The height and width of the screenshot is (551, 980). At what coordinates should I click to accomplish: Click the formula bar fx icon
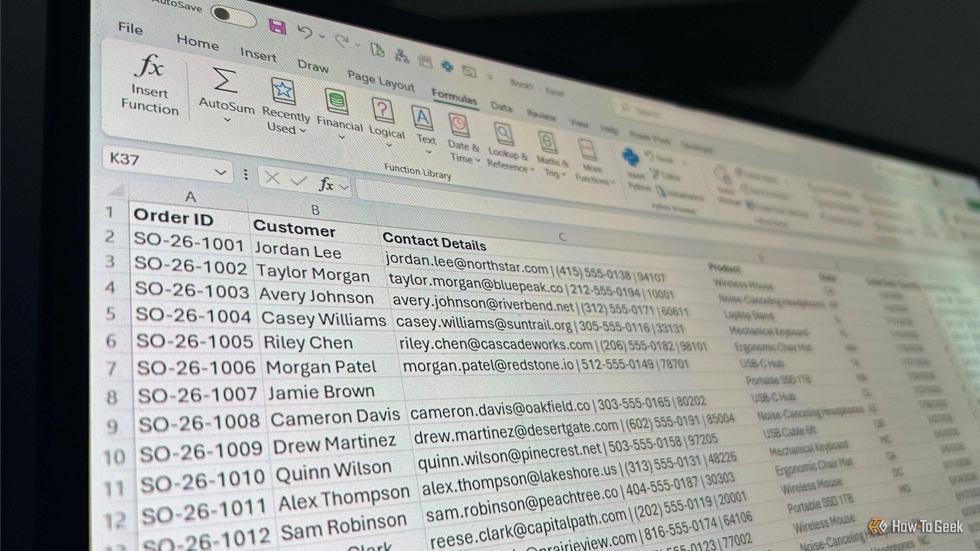coord(327,184)
